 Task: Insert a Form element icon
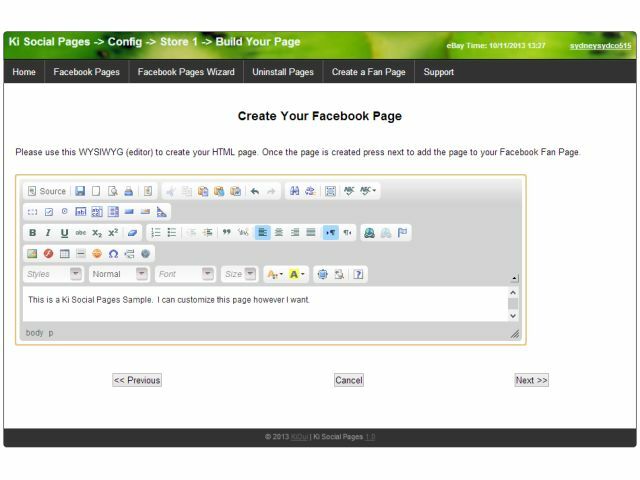pyautogui.click(x=32, y=211)
